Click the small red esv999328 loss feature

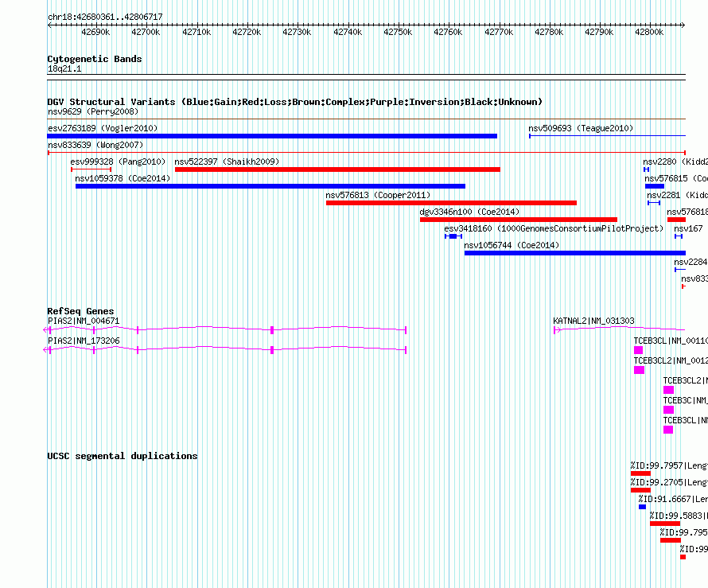pos(91,169)
